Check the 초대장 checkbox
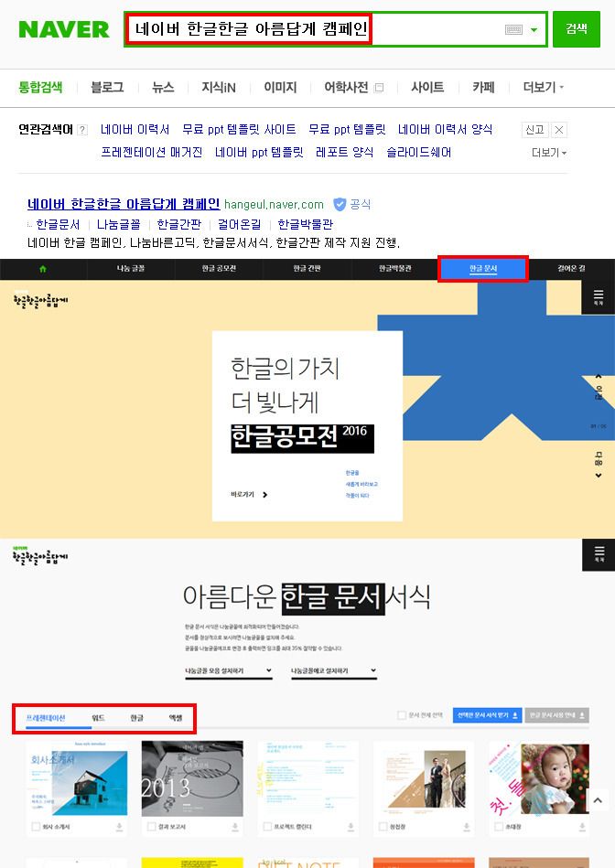This screenshot has width=615, height=868. click(499, 827)
